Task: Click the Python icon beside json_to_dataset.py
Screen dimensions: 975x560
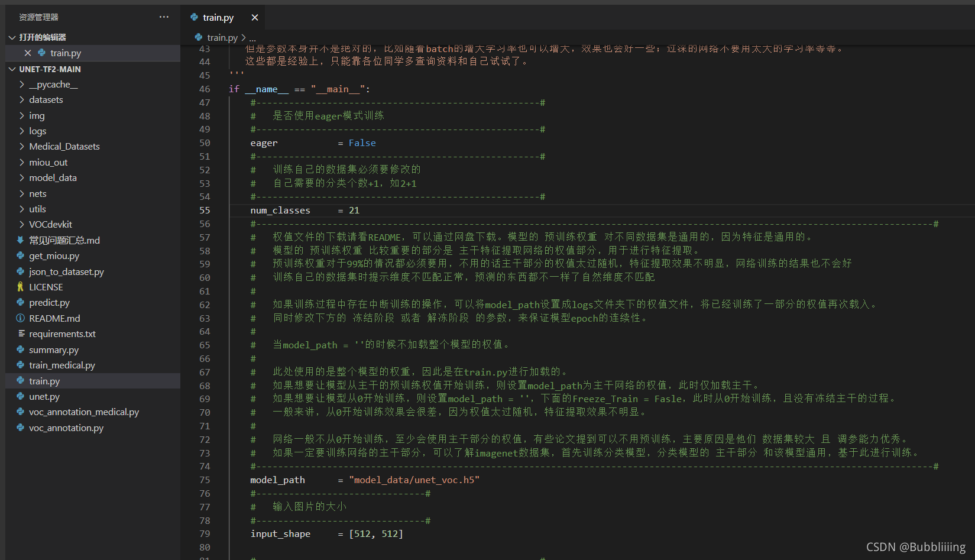Action: (x=21, y=271)
